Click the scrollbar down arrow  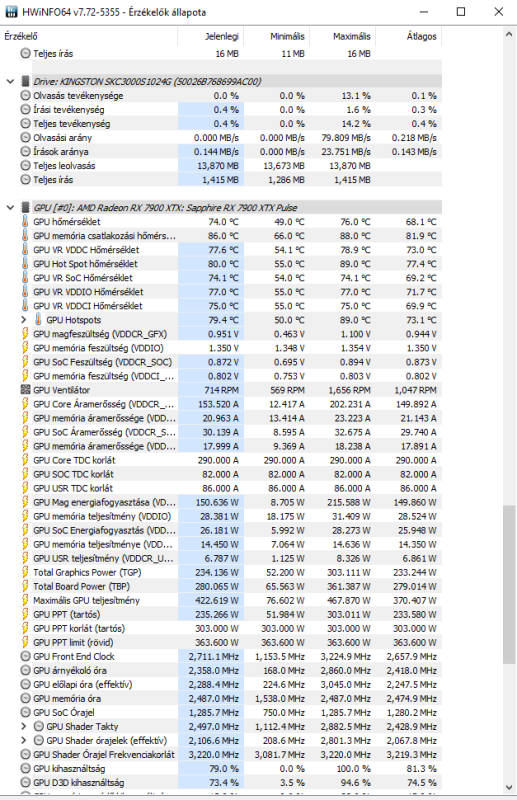tap(508, 787)
